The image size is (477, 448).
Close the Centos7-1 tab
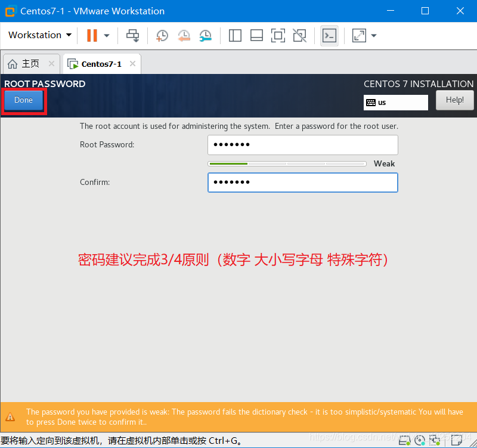pyautogui.click(x=132, y=64)
